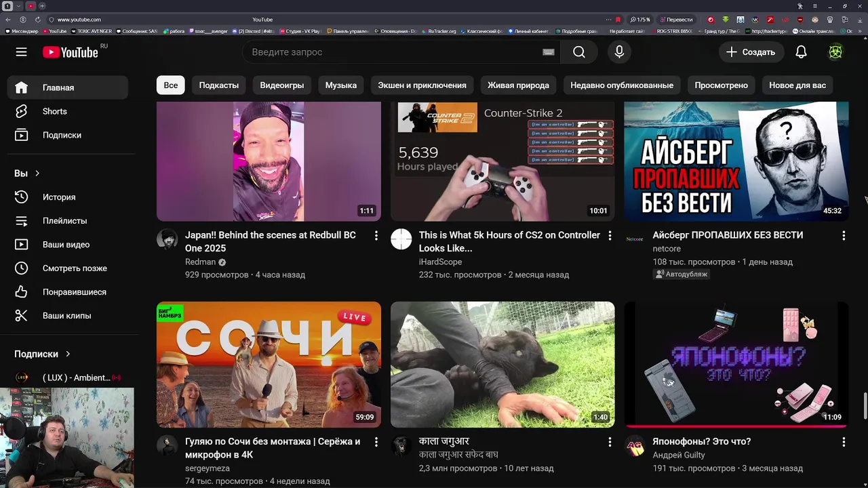This screenshot has width=868, height=488.
Task: Open Главная in the sidebar
Action: (x=68, y=87)
